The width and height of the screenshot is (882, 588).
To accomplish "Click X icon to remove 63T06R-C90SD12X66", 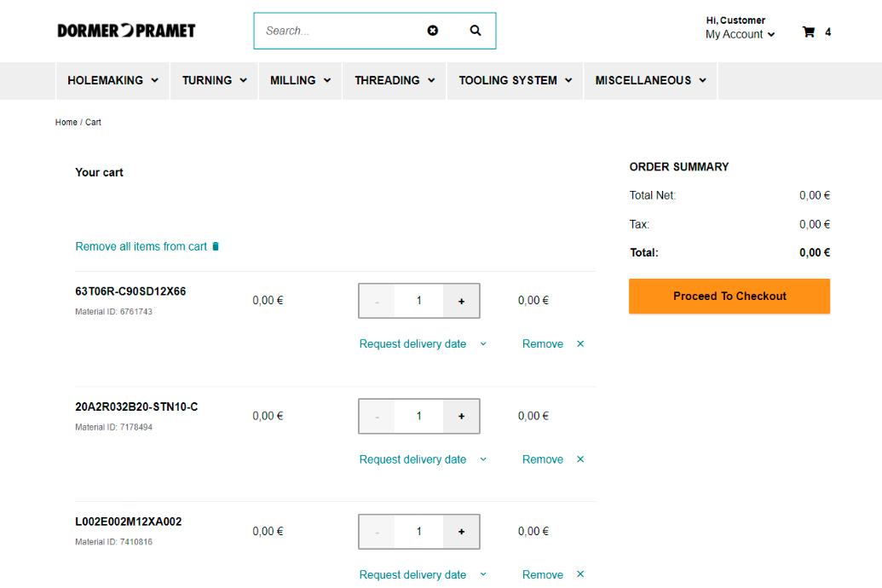I will 580,344.
